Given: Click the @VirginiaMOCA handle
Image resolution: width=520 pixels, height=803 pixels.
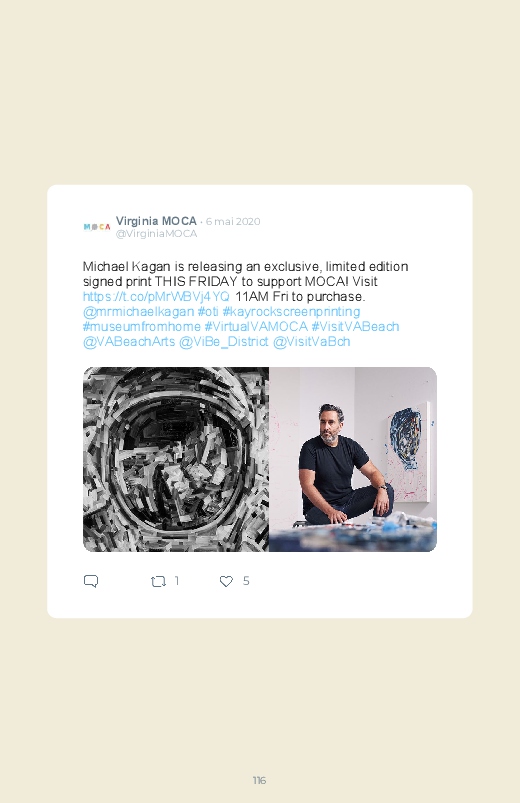Looking at the screenshot, I should 156,234.
